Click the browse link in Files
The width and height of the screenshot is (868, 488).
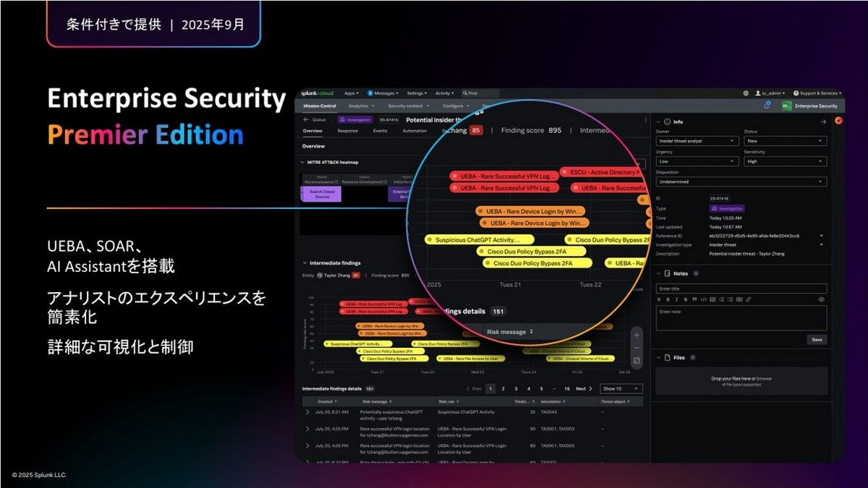click(765, 378)
